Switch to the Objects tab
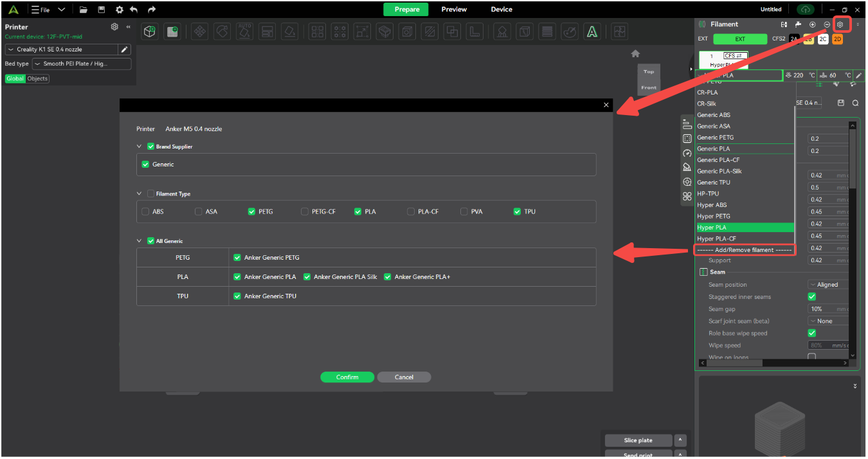The height and width of the screenshot is (459, 868). click(37, 78)
